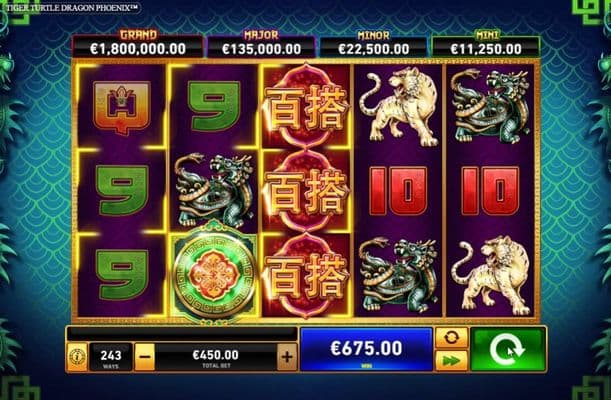Click the Mini jackpot €11,250.00 panel
The width and height of the screenshot is (611, 400).
click(486, 44)
